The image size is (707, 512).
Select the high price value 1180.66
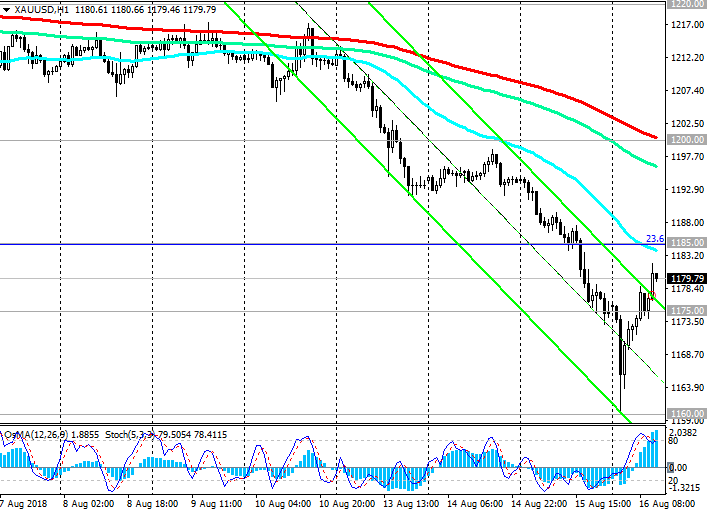point(128,9)
